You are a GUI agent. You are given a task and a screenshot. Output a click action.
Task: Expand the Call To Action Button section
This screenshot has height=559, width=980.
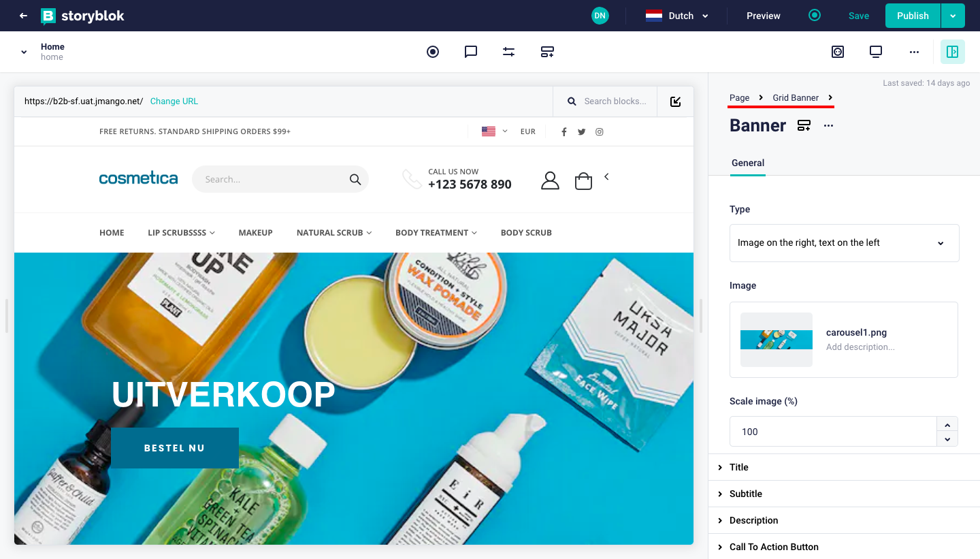[774, 547]
